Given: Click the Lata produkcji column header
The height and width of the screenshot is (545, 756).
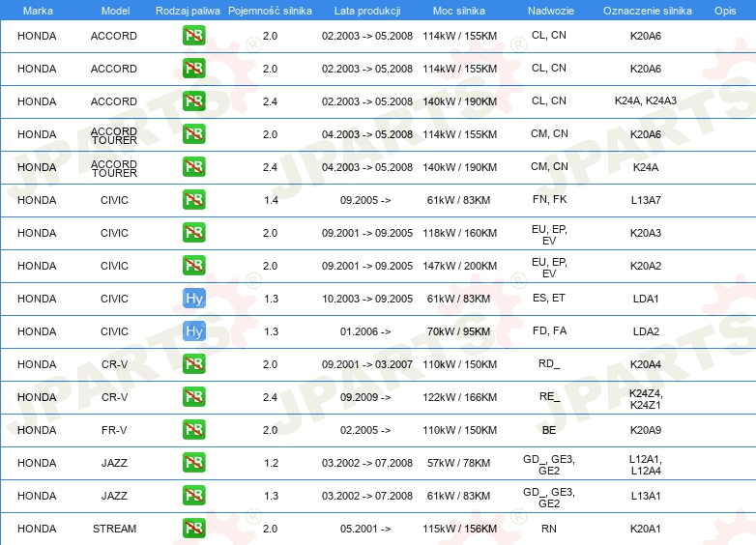Looking at the screenshot, I should point(367,11).
